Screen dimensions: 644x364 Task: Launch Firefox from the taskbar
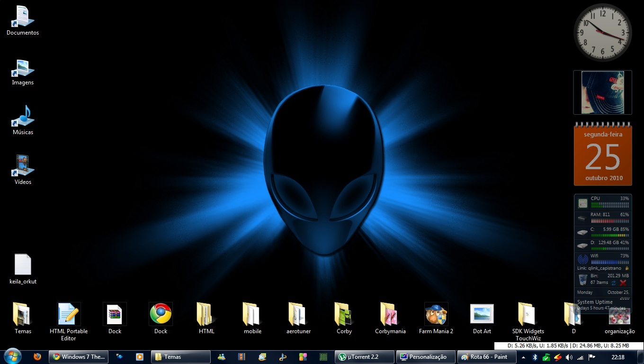pos(37,356)
